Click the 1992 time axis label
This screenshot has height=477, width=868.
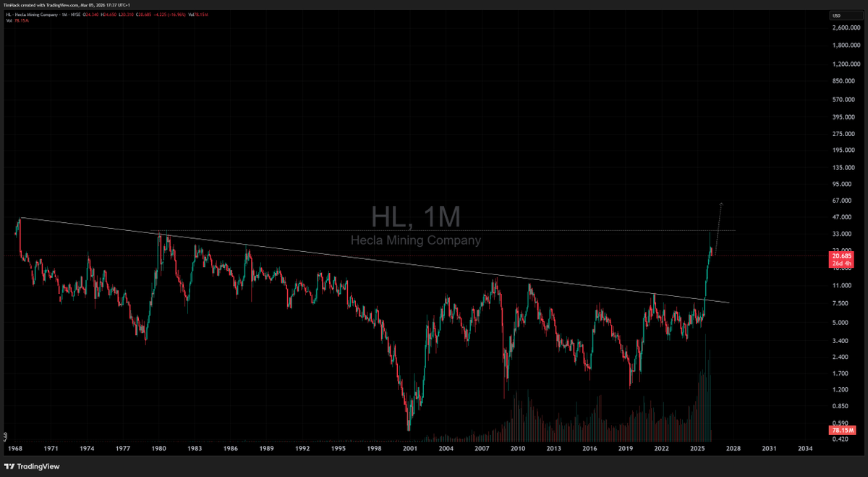[x=302, y=449]
